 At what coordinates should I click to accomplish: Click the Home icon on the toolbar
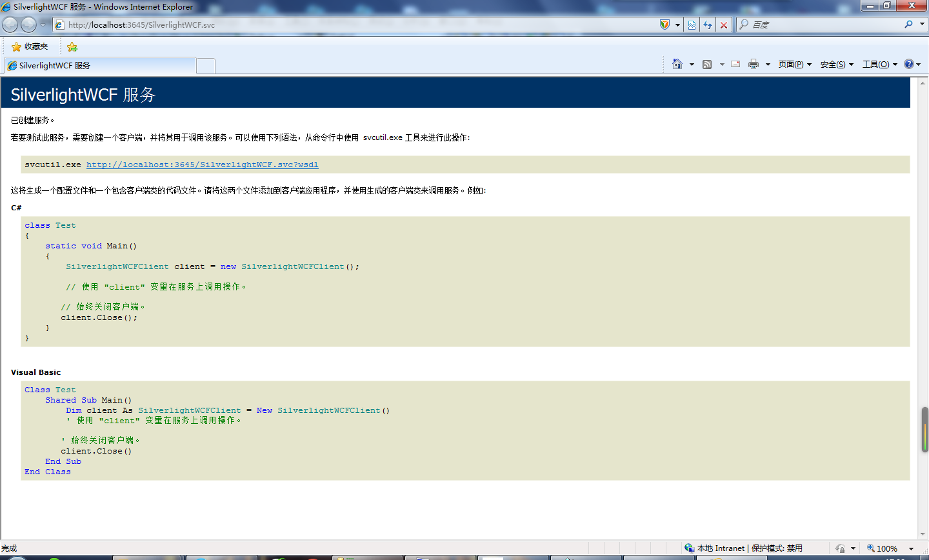pyautogui.click(x=676, y=64)
